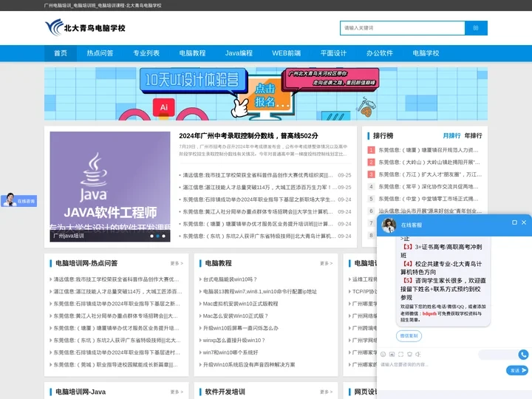Switch ranking to 月排行
532x399 pixels.
pos(451,136)
